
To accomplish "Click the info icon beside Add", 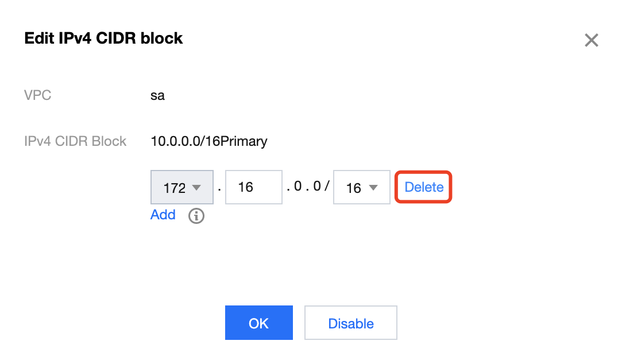I will 196,216.
